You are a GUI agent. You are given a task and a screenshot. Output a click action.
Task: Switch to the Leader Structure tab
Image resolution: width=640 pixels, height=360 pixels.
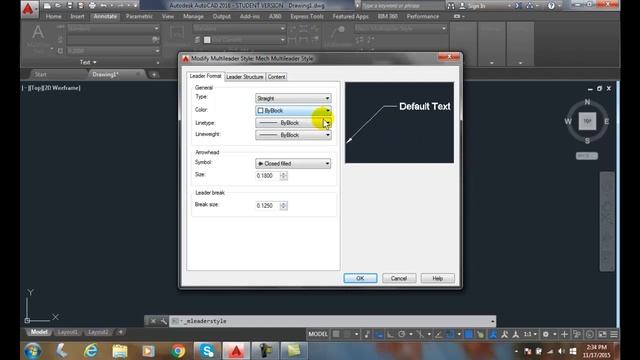[244, 77]
